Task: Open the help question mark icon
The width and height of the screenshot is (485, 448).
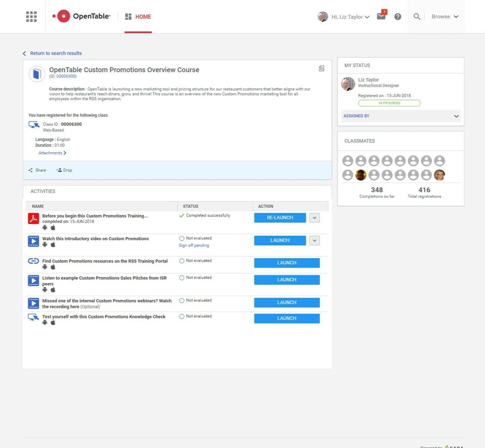Action: coord(398,17)
